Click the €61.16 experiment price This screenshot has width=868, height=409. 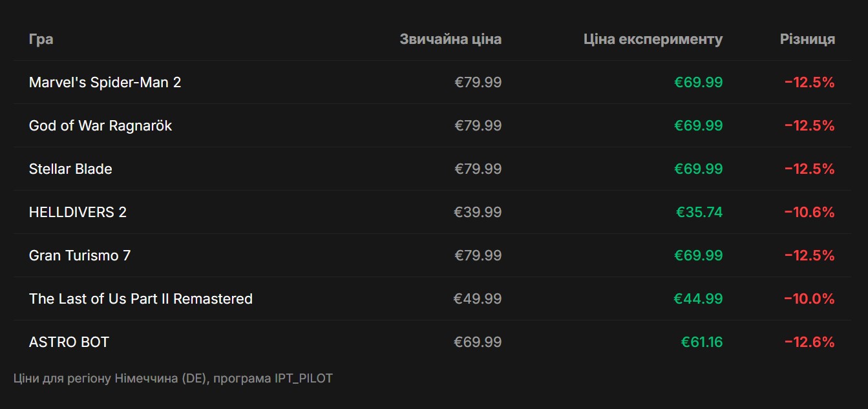point(701,342)
